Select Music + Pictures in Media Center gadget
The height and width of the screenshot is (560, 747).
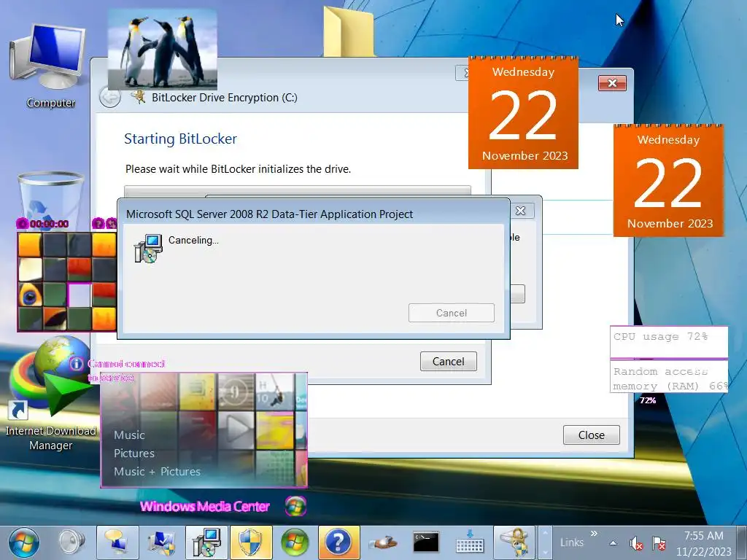[157, 472]
